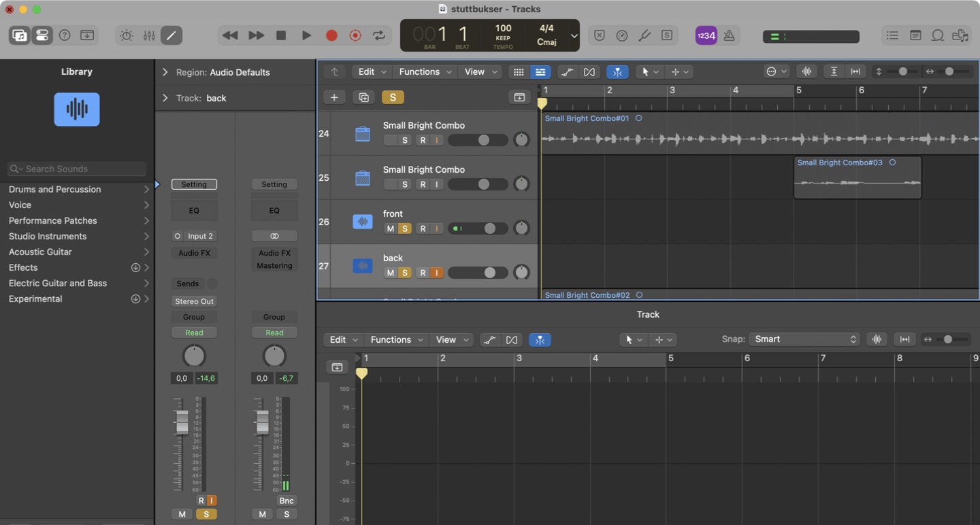
Task: Mute the front track
Action: tap(390, 228)
